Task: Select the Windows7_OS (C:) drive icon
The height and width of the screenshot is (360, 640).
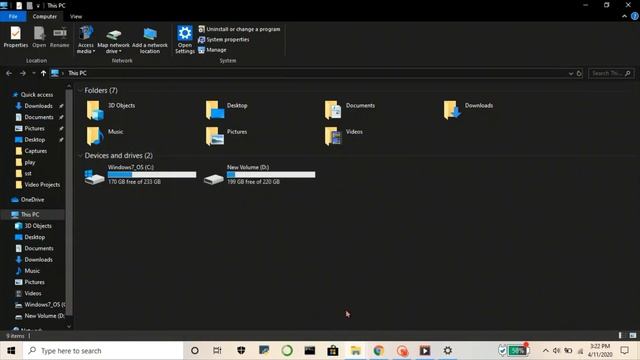Action: click(x=94, y=177)
